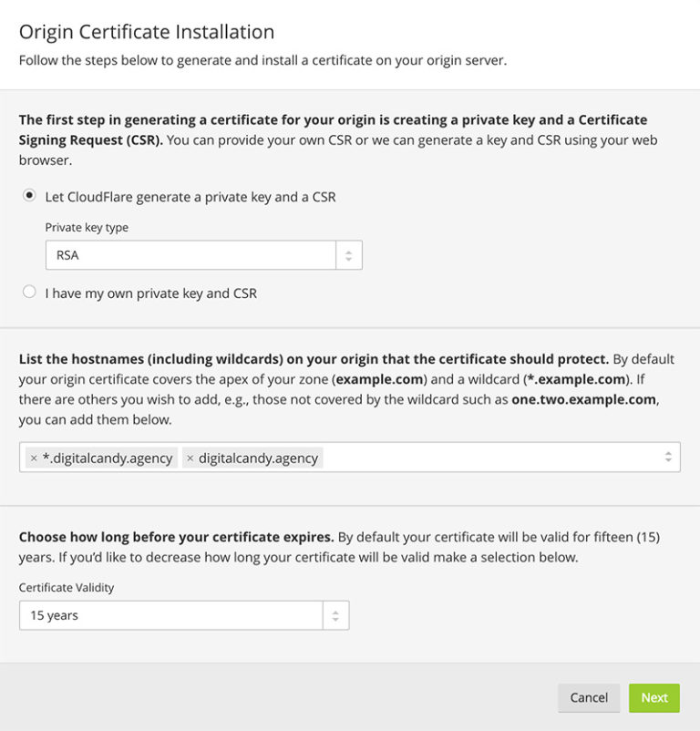Remove the digitalcandy.agency hostname via its × icon
700x731 pixels.
pos(190,457)
